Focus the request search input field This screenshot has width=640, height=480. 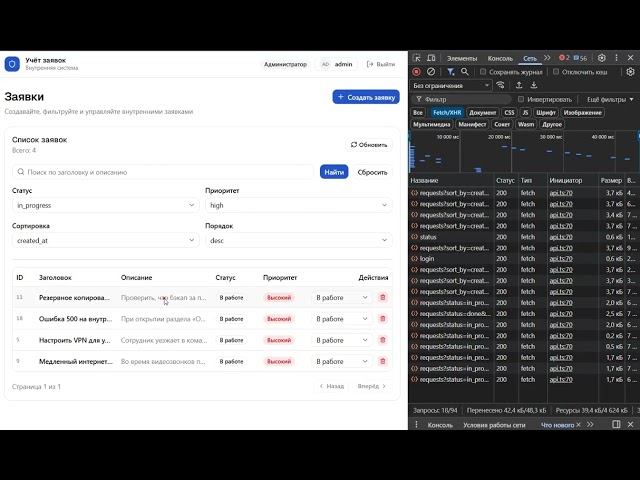coord(163,172)
